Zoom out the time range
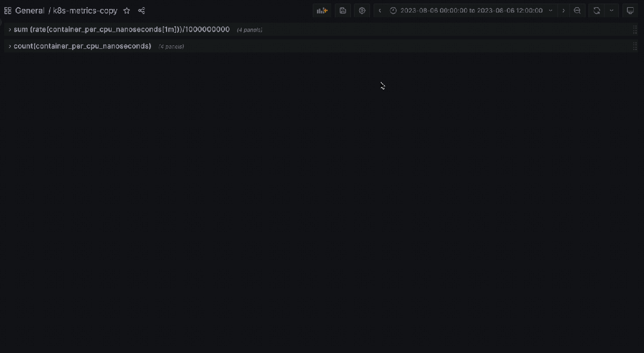Viewport: 644px width, 353px height. (x=577, y=11)
